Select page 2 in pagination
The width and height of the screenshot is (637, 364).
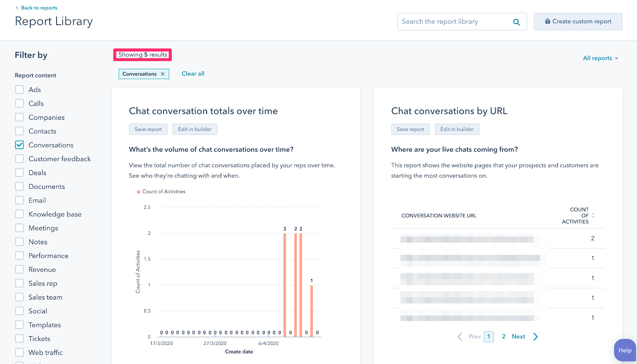tap(504, 337)
